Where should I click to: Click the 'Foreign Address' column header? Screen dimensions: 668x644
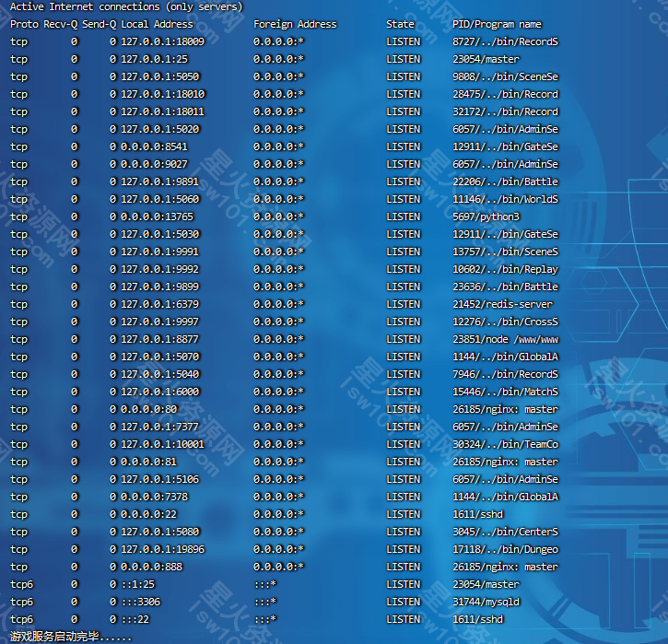pyautogui.click(x=295, y=24)
